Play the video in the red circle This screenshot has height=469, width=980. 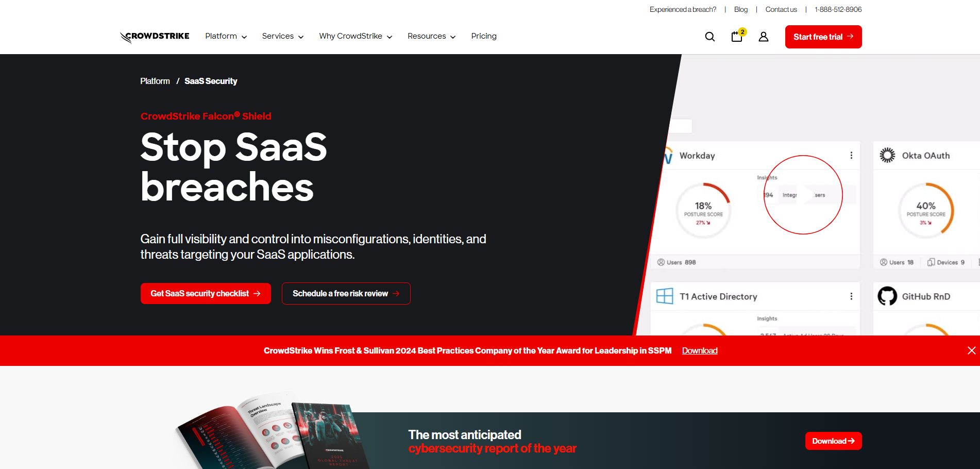pyautogui.click(x=803, y=195)
